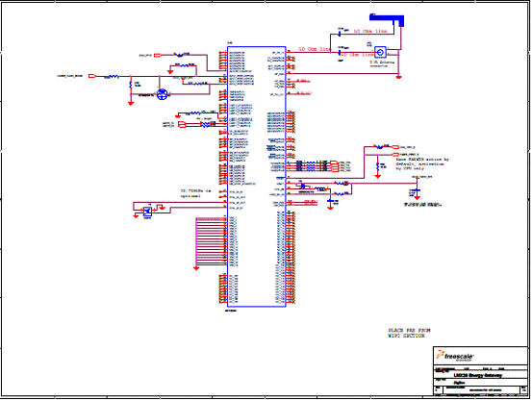532x400 pixels.
Task: Select the ground symbol under the antenna connector
Action: tap(399, 77)
